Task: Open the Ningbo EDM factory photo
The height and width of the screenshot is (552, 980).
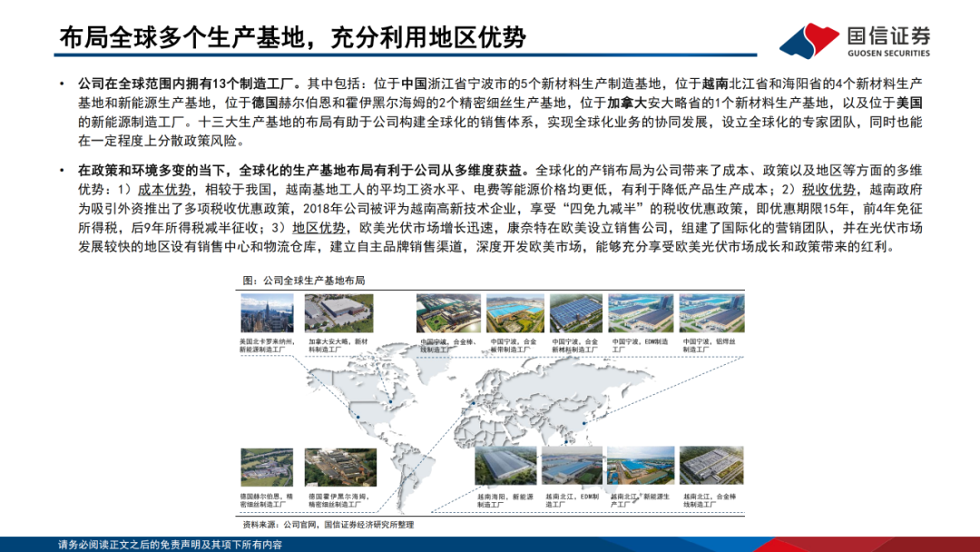Action: point(642,313)
